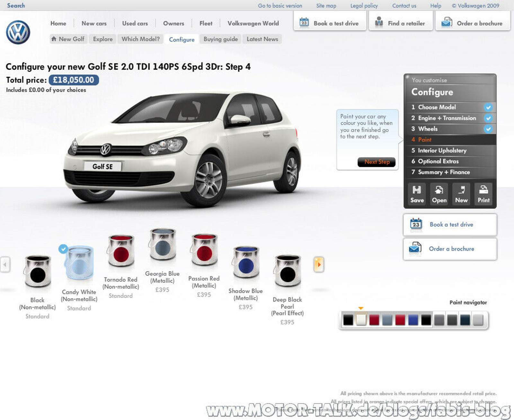
Task: Go to the New Golf tab
Action: click(68, 39)
